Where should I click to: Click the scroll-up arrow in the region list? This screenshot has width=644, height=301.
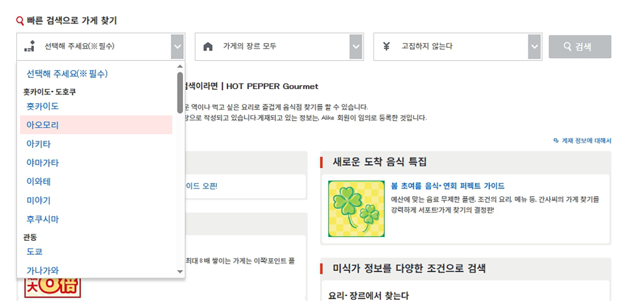click(180, 67)
